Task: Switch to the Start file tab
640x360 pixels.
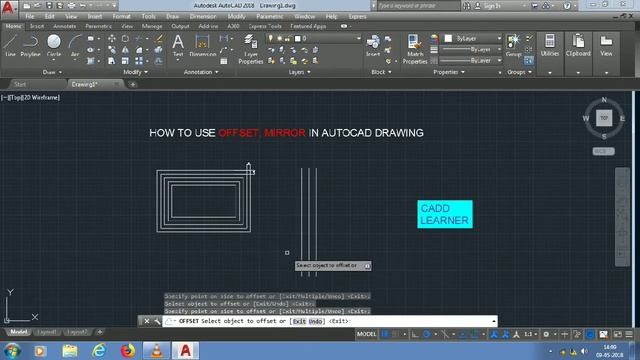Action: click(20, 84)
